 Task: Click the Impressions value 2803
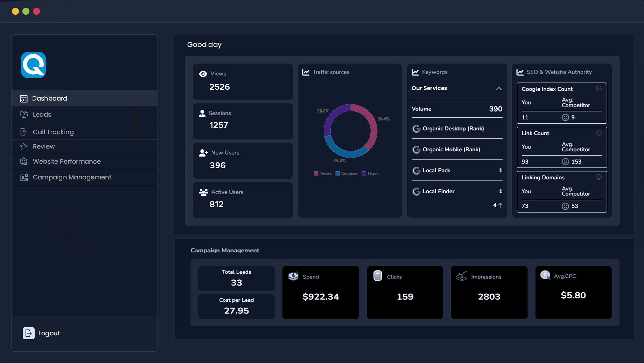[489, 297]
